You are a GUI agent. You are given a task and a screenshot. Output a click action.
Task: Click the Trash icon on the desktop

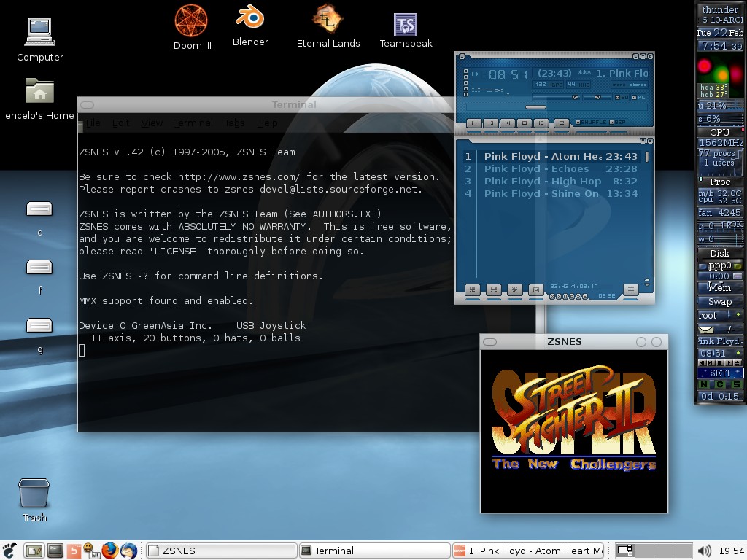click(x=34, y=500)
